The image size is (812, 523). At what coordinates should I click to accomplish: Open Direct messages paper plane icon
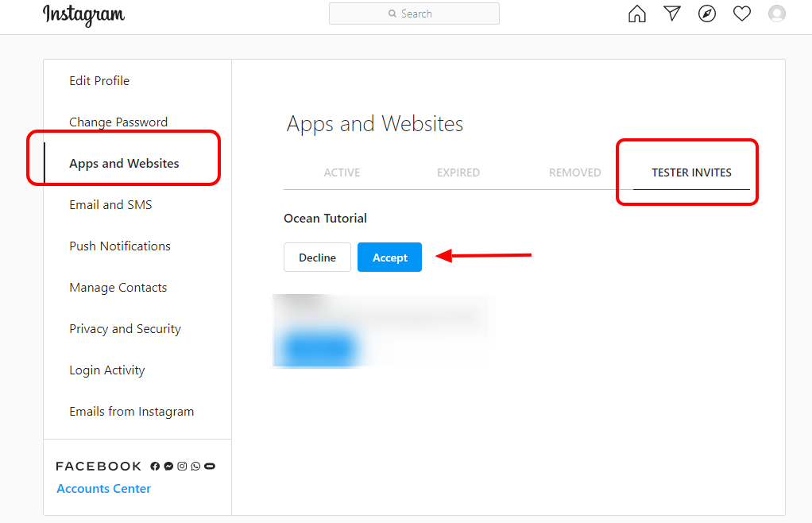pyautogui.click(x=672, y=14)
